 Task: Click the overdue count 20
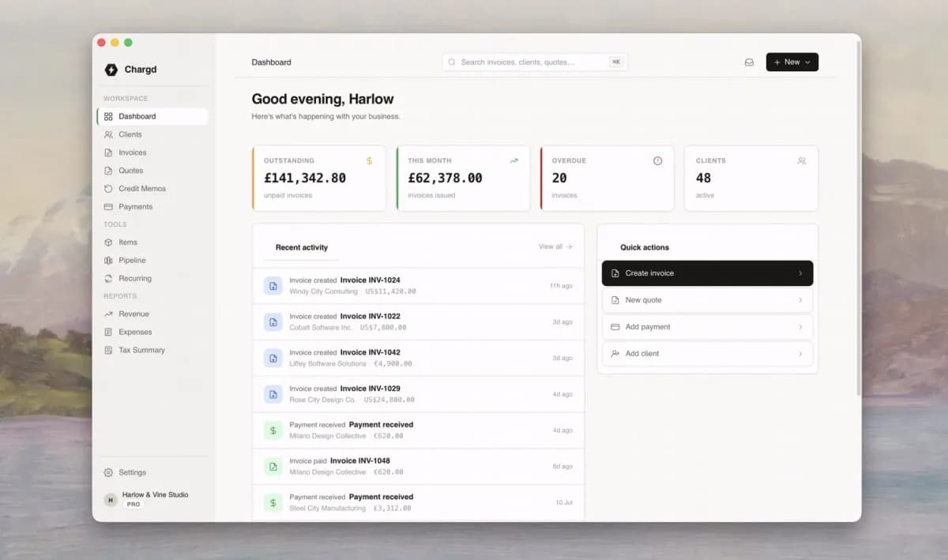click(x=559, y=178)
